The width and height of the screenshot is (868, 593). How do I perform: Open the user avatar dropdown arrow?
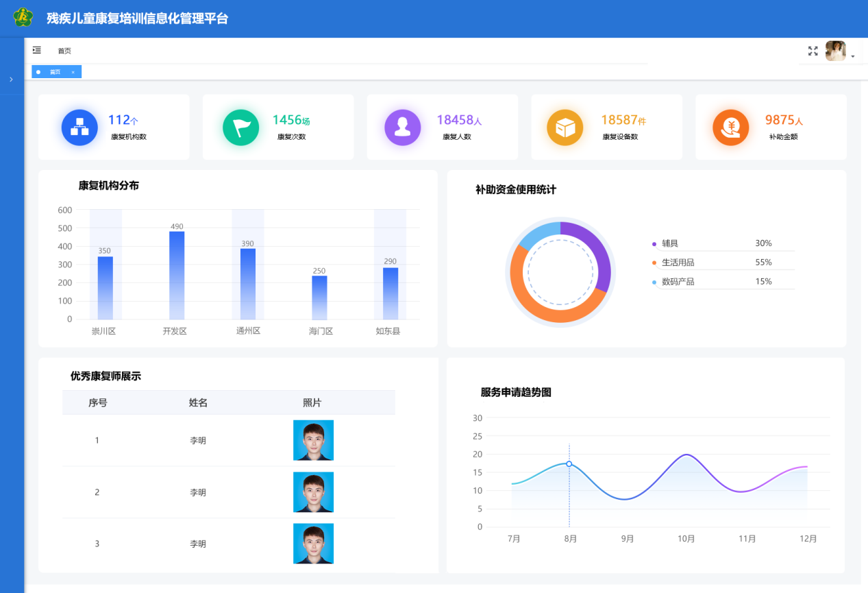[x=853, y=57]
